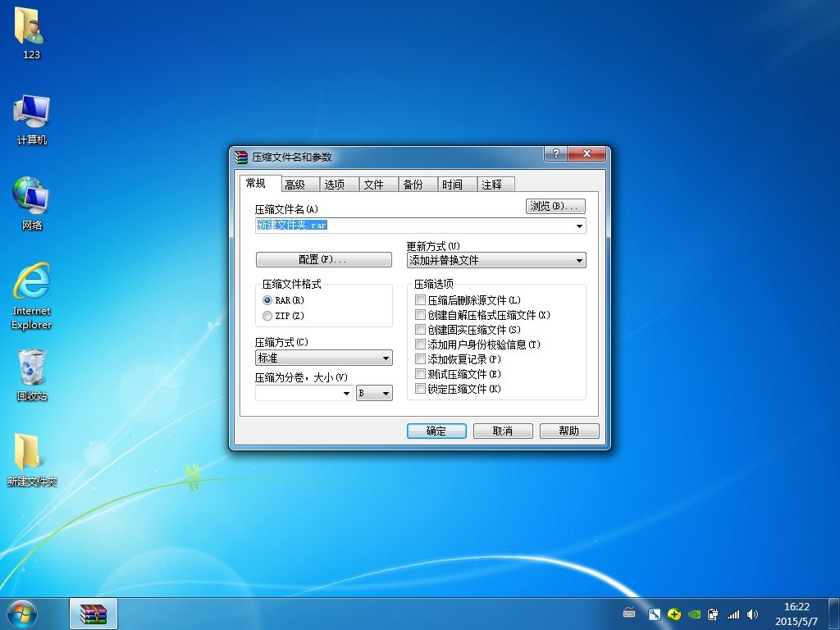Click the volume speaker tray icon
This screenshot has width=840, height=630.
tap(753, 614)
